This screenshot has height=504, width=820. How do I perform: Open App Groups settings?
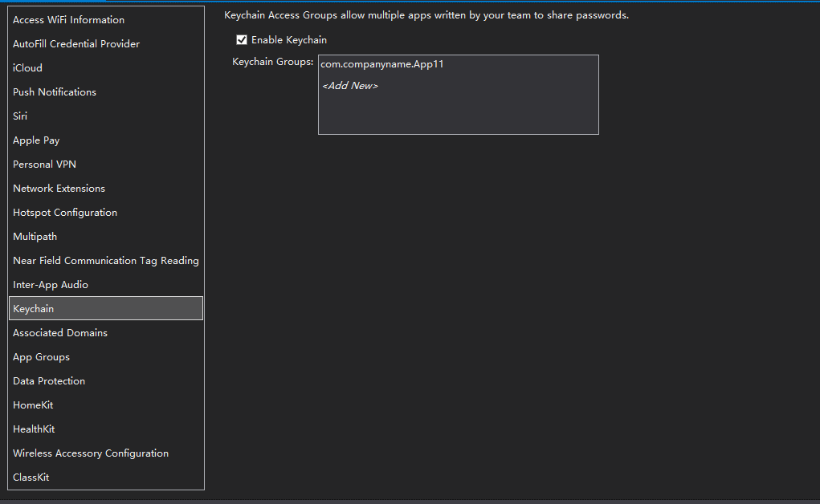point(42,357)
